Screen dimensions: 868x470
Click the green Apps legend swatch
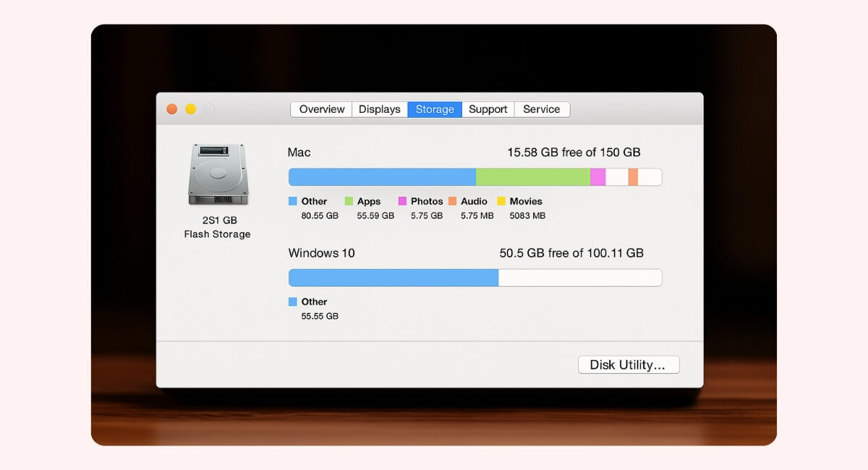[349, 201]
